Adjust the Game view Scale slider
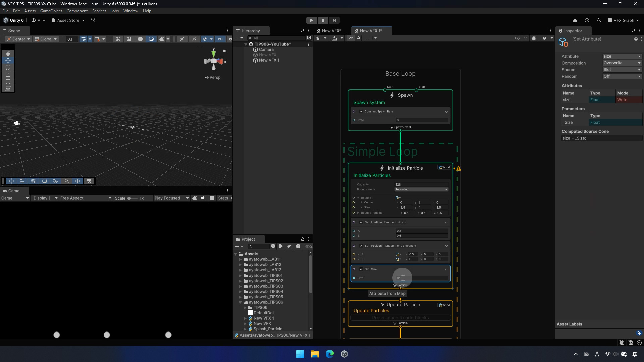 point(129,198)
